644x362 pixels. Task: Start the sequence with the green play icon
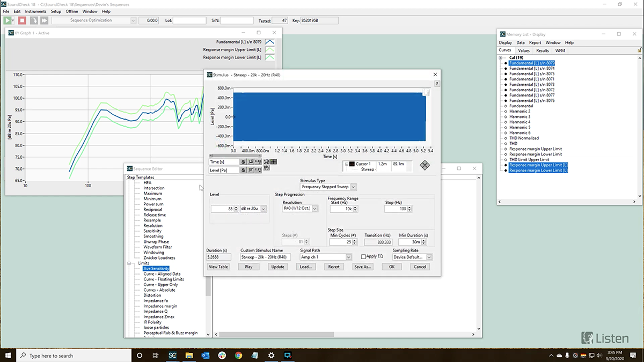tap(9, 20)
